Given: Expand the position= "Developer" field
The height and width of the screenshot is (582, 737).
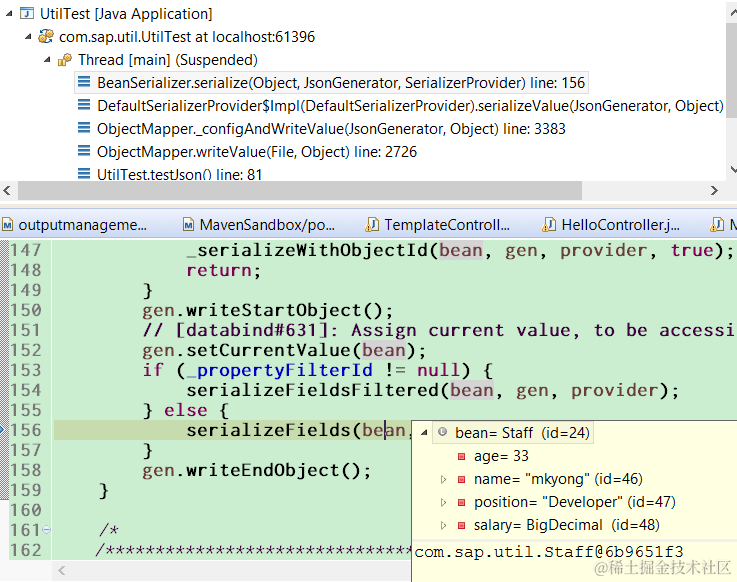Looking at the screenshot, I should coord(443,502).
